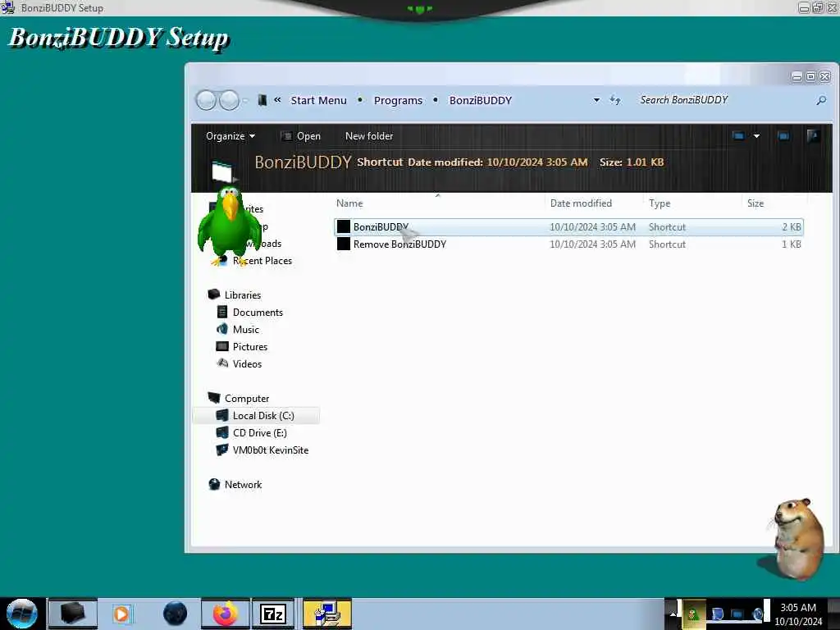
Task: Click Open in the Explorer toolbar
Action: 301,136
